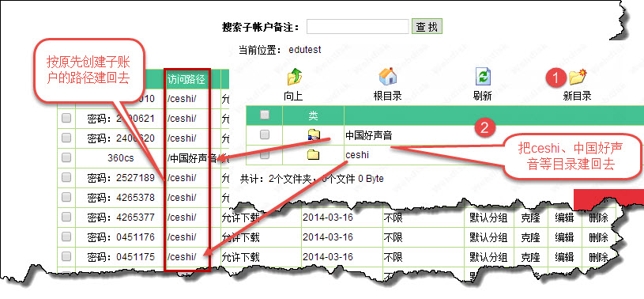
Task: Select the checkbox of account 360cs
Action: tap(66, 158)
